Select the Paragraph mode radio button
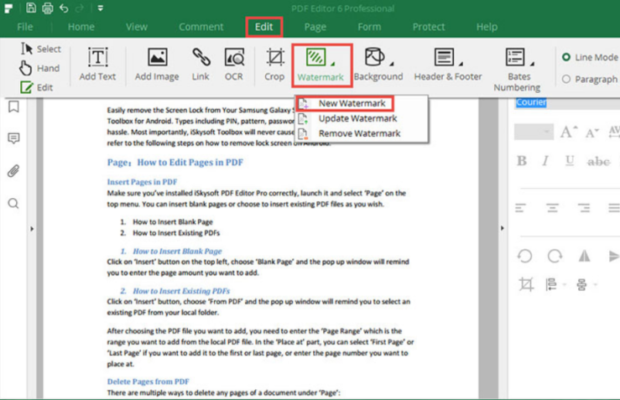The width and height of the screenshot is (620, 400). pos(567,79)
